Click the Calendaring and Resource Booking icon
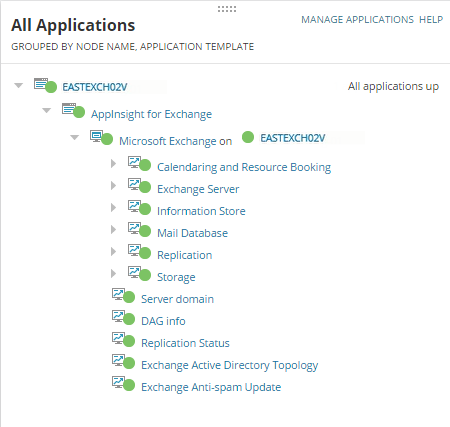The width and height of the screenshot is (450, 427). click(x=139, y=164)
